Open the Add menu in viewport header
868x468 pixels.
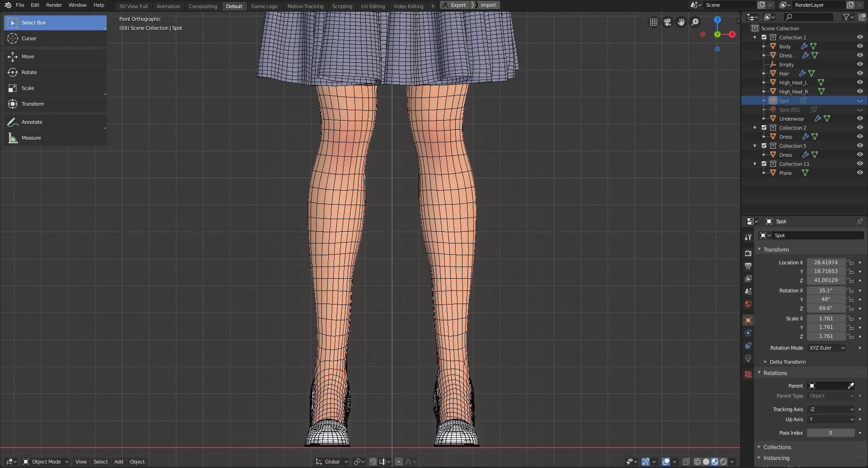(118, 462)
